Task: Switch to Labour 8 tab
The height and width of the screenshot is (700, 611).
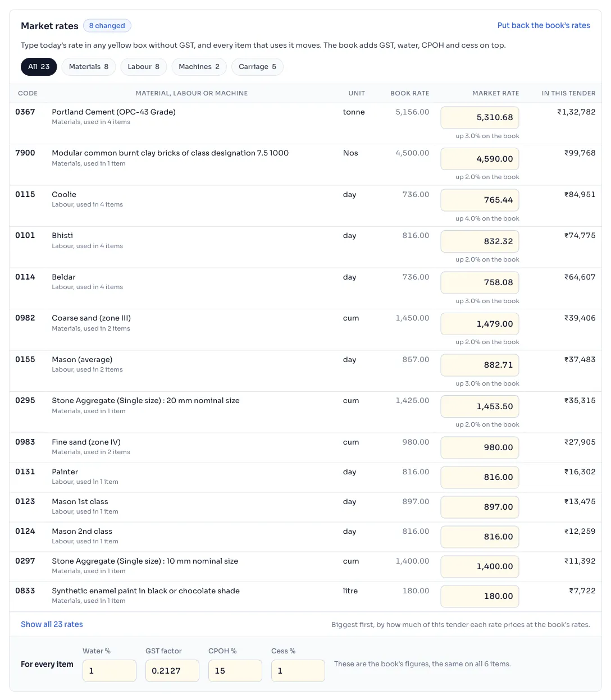Action: pyautogui.click(x=144, y=67)
